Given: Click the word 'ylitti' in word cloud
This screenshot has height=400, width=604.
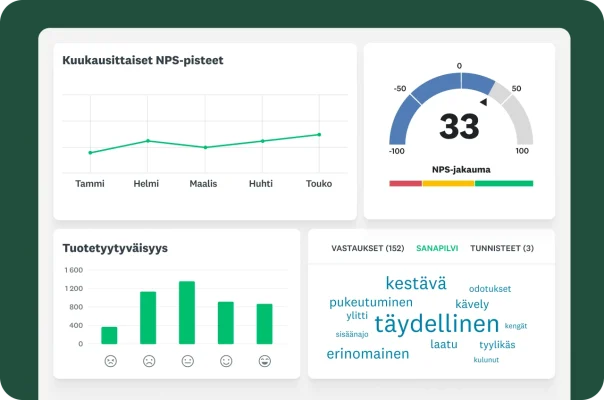Looking at the screenshot, I should [x=357, y=316].
